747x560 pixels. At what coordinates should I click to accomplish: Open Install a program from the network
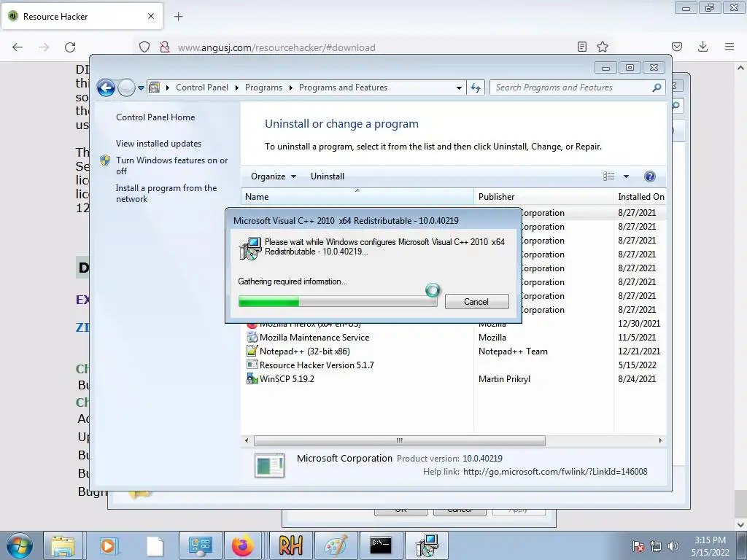coord(166,193)
